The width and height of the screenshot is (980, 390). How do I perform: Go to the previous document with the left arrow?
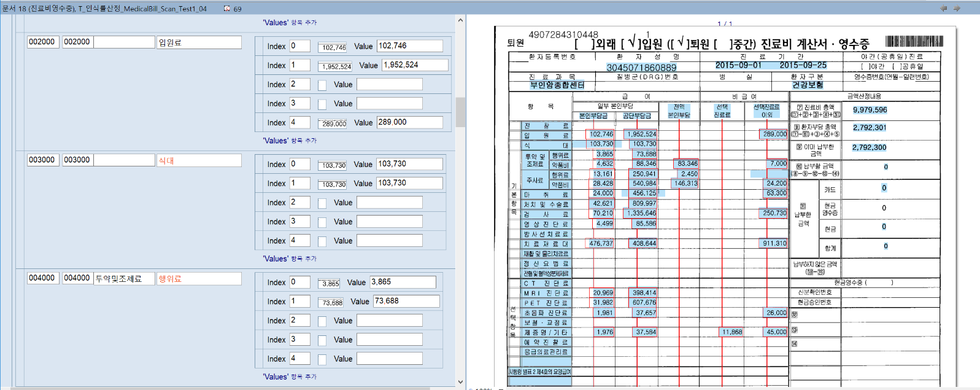(x=943, y=9)
